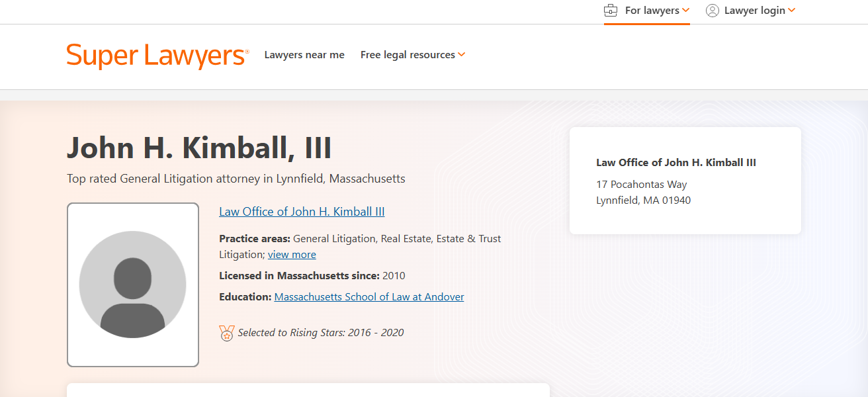Click the briefcase icon beside For lawyers

tap(611, 11)
